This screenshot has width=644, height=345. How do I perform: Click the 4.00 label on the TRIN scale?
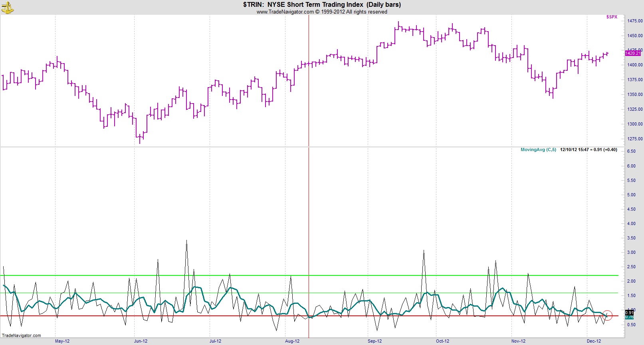pos(631,223)
